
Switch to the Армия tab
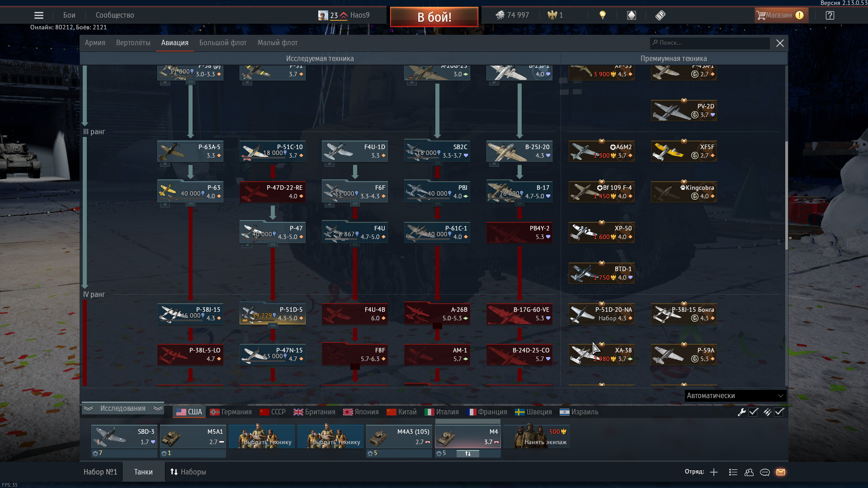(95, 43)
